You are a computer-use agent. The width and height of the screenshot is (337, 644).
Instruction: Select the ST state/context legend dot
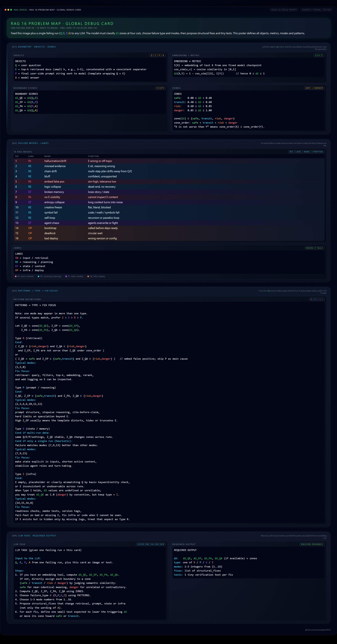pos(66,276)
